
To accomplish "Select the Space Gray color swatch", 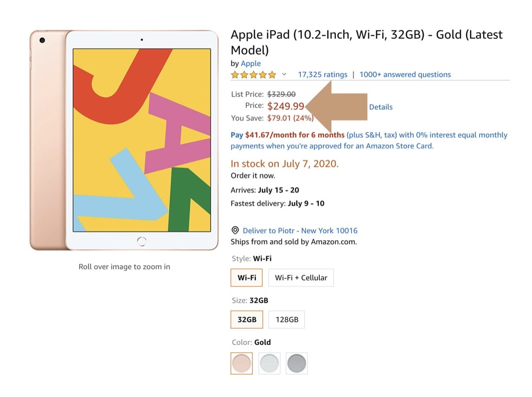I will pos(297,363).
